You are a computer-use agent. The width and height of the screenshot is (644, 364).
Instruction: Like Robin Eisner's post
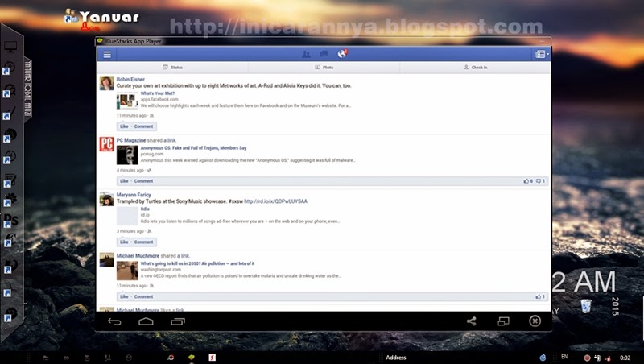[124, 126]
